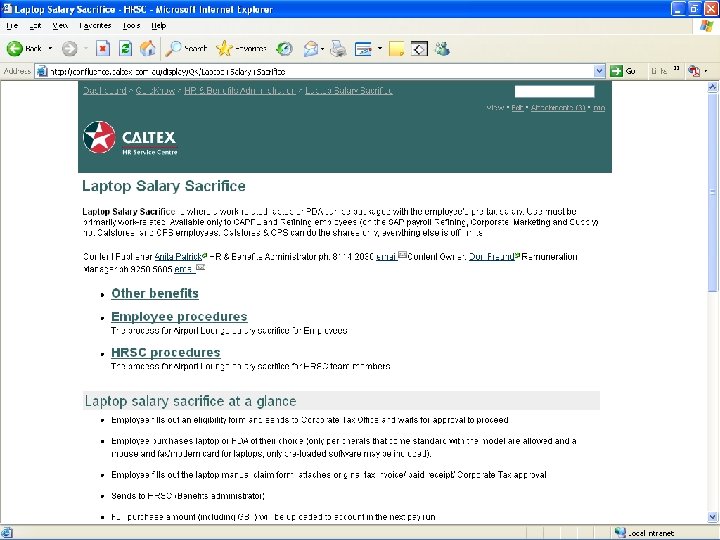
Task: Open the Messenger people icon
Action: 443,48
